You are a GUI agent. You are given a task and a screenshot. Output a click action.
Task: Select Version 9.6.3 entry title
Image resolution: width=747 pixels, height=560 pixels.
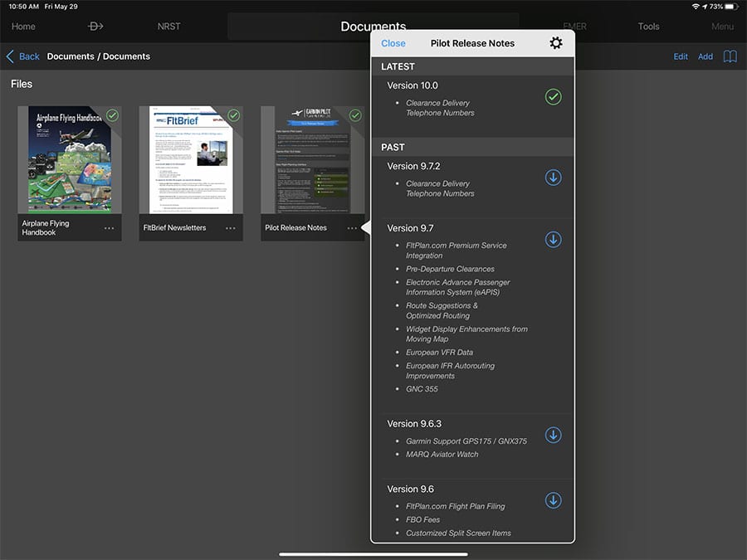pyautogui.click(x=414, y=423)
